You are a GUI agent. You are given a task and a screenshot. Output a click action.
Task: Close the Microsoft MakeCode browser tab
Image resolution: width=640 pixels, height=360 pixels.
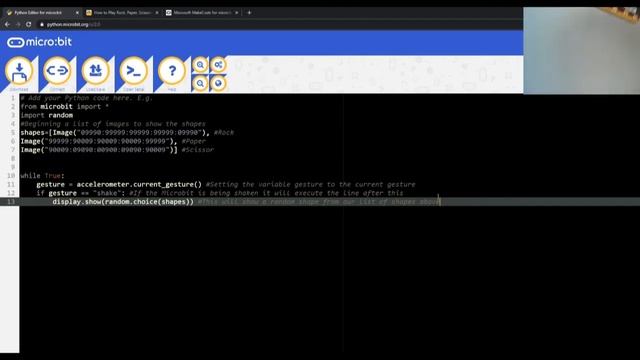[x=236, y=13]
